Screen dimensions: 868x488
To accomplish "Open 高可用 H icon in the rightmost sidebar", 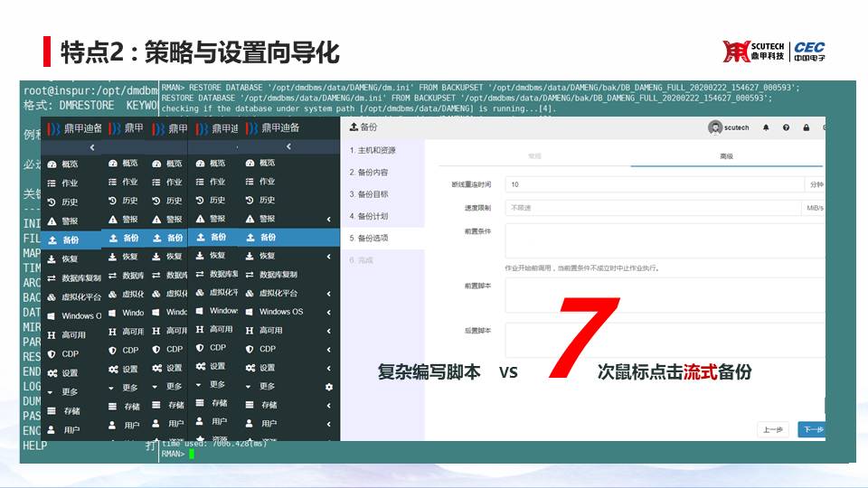I will 250,331.
